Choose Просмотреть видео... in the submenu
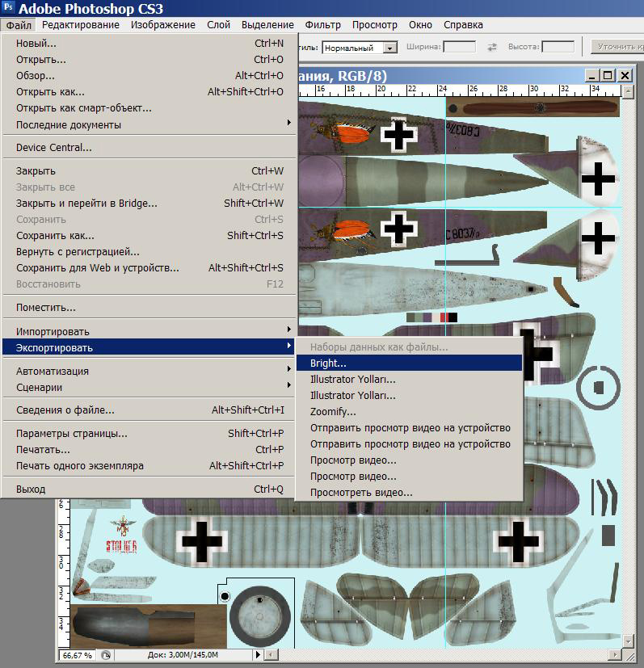The image size is (644, 668). [409, 493]
